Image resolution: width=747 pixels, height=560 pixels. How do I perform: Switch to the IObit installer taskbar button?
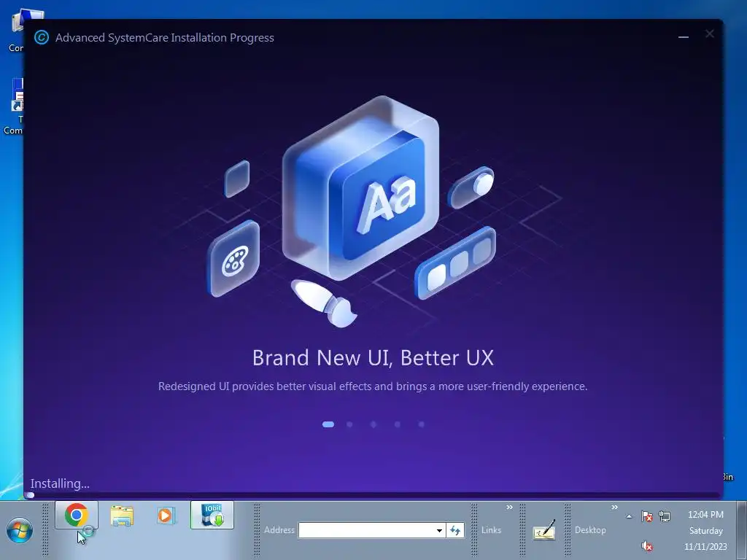pos(212,515)
